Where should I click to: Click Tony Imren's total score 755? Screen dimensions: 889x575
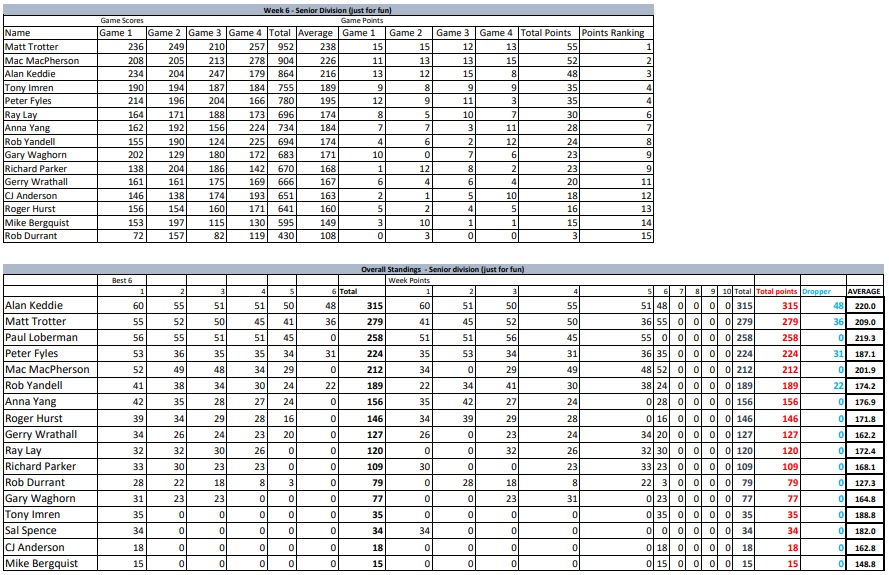(x=286, y=87)
